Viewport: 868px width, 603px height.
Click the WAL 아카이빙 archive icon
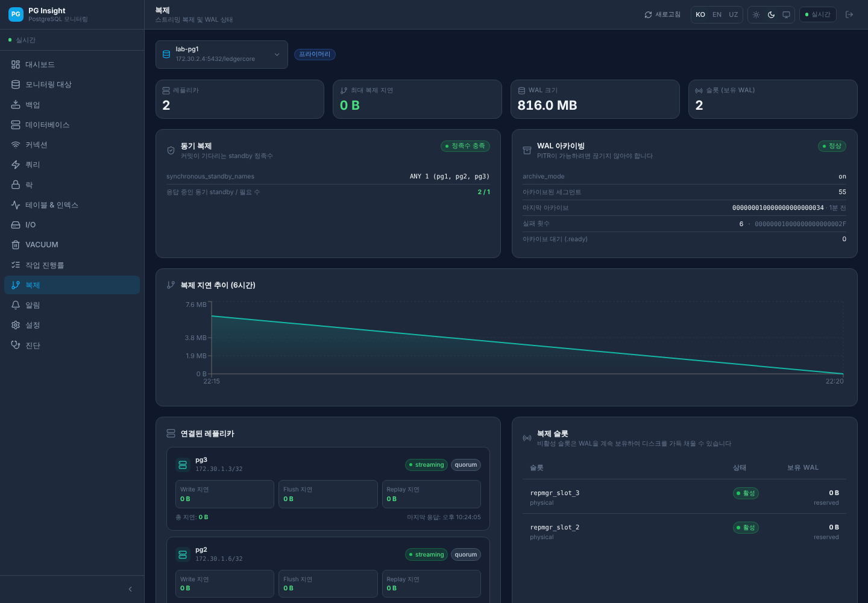pyautogui.click(x=527, y=150)
